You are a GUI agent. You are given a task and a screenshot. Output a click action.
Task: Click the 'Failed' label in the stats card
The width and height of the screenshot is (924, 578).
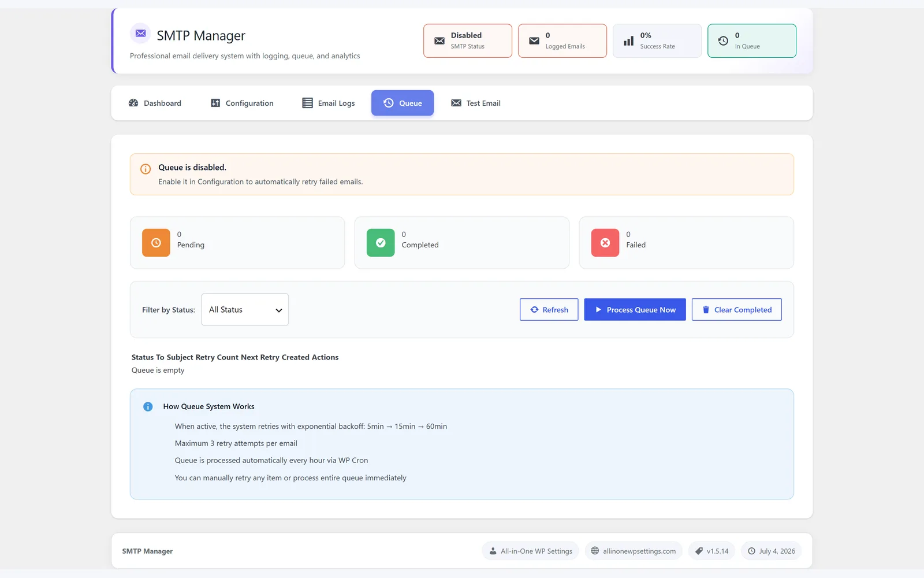pos(636,245)
